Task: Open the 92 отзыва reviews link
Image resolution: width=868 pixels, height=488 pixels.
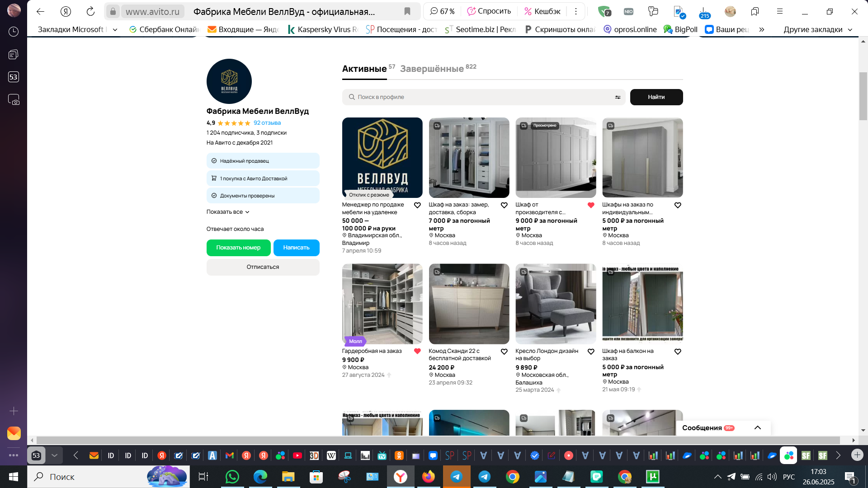Action: 267,123
